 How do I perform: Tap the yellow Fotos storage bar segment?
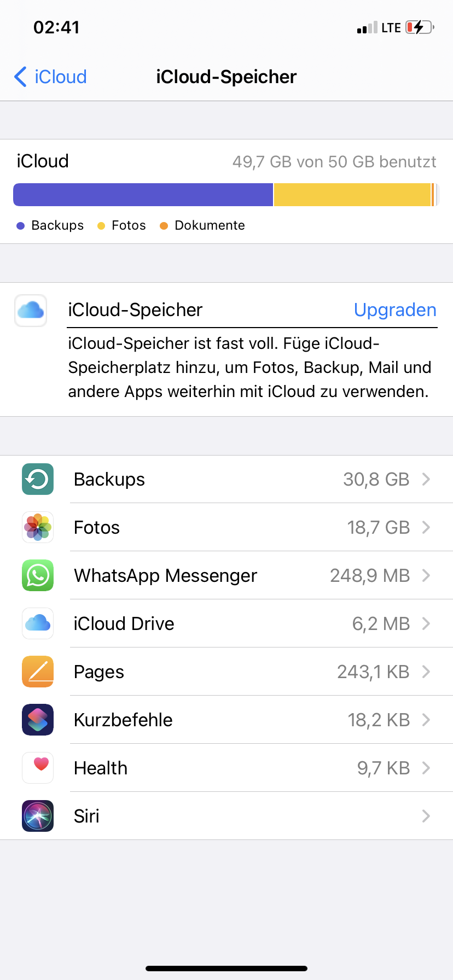click(x=352, y=195)
